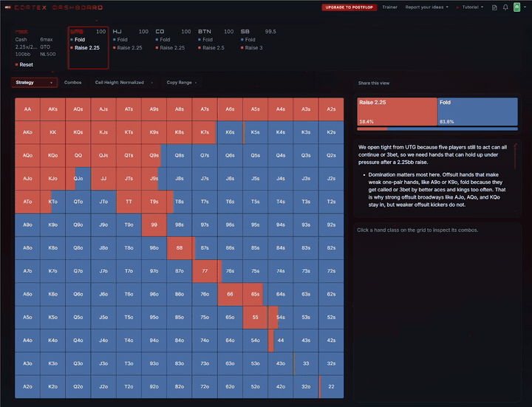Screen dimensions: 532x407
Task: Select the 33 hand cell
Action: click(x=306, y=363)
